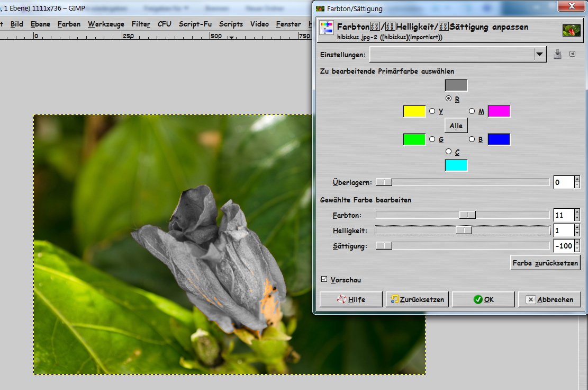Click the cyan color swatch
Viewport: 588px width, 390px height.
point(456,165)
